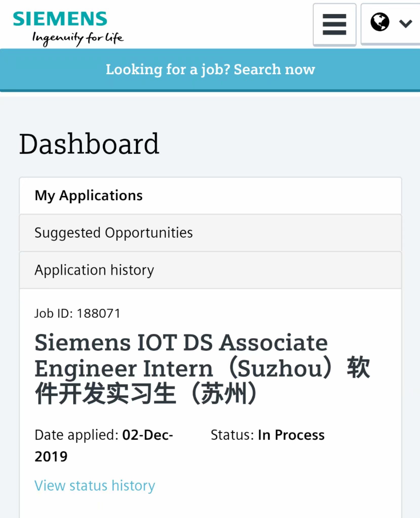
Task: Expand the language selector chevron
Action: [x=406, y=24]
